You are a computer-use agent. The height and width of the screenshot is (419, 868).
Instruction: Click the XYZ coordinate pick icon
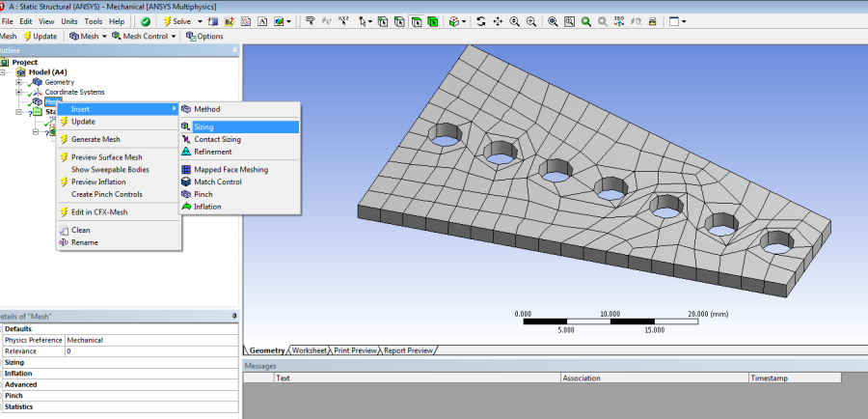[343, 21]
